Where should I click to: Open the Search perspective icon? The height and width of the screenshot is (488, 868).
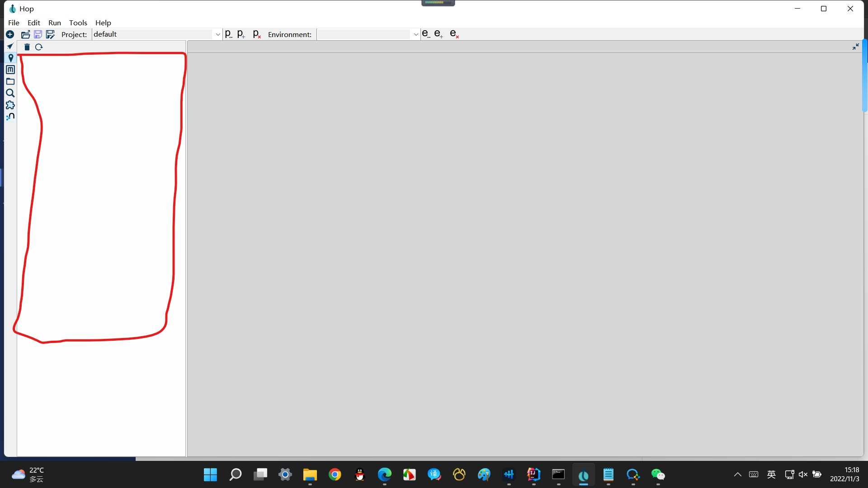(x=10, y=93)
